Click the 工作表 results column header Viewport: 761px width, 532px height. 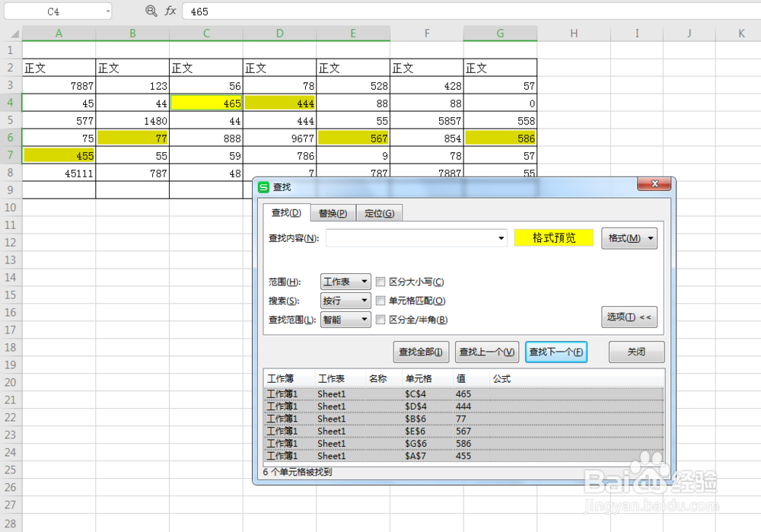[x=339, y=378]
